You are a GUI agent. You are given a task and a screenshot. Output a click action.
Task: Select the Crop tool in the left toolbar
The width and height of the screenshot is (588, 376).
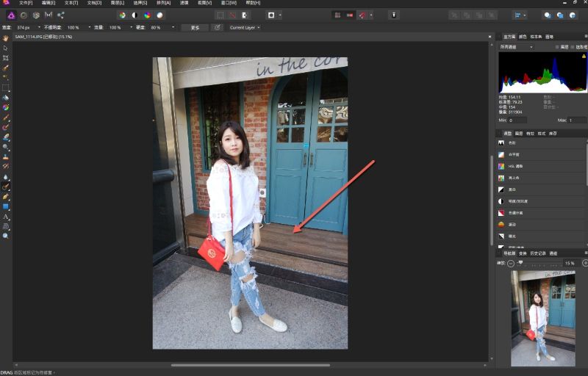(6, 57)
